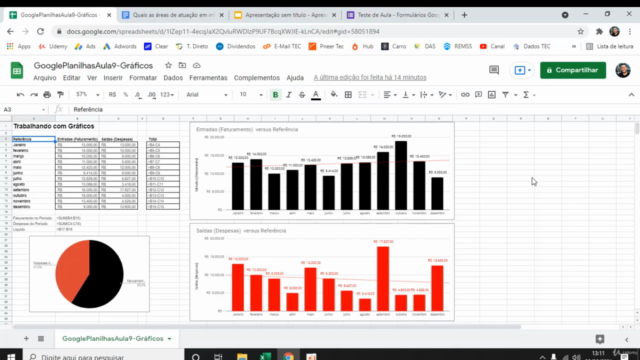
Task: Open the Editar menu
Action: (71, 78)
